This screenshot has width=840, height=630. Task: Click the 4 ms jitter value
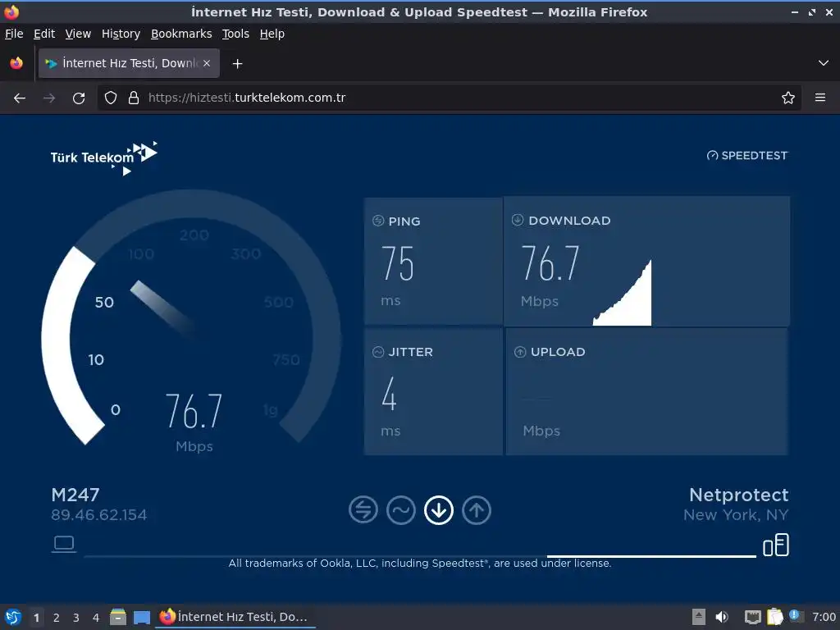[x=390, y=394]
